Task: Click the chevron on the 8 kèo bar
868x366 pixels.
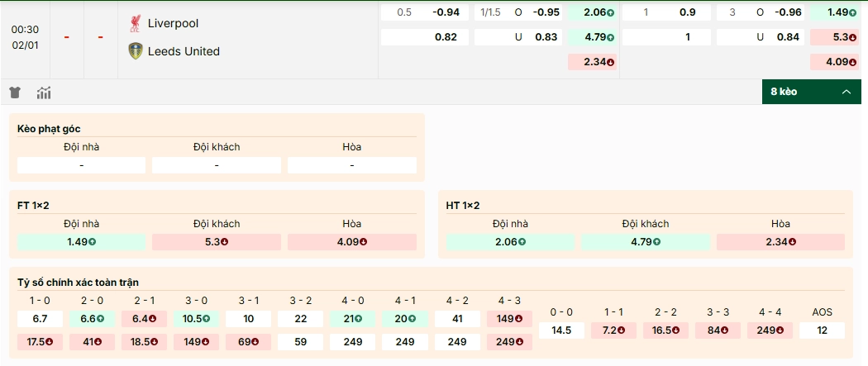Action: pyautogui.click(x=846, y=92)
